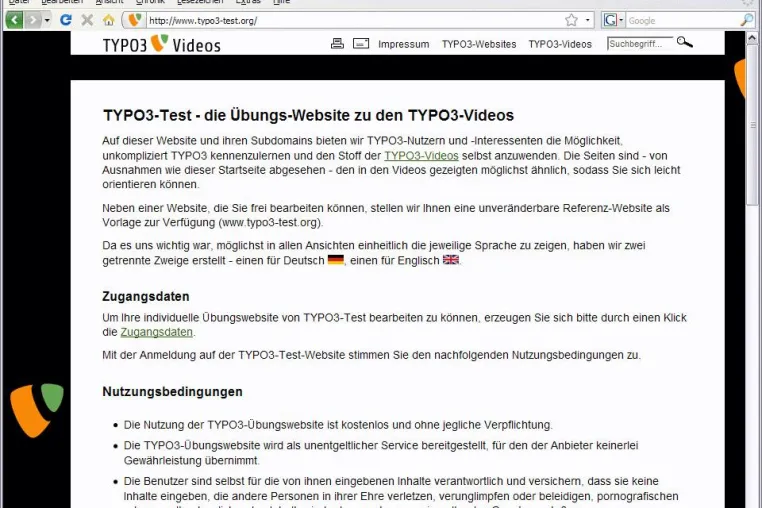Image resolution: width=762 pixels, height=508 pixels.
Task: Click the main heading 'TYPO3-Test - die Übungs-Website zu den TYPO3-Videos'
Action: [309, 115]
